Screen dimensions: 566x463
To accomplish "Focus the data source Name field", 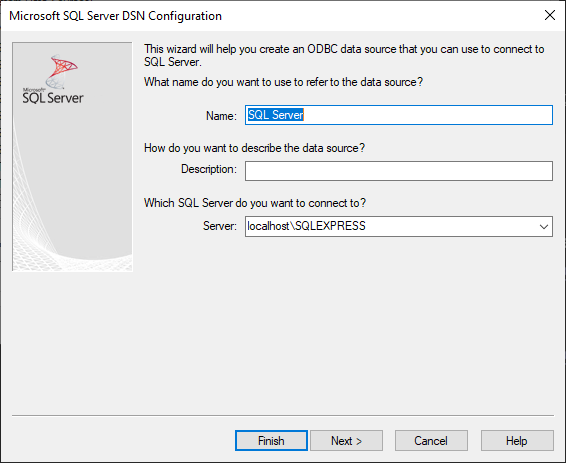I will (x=399, y=115).
